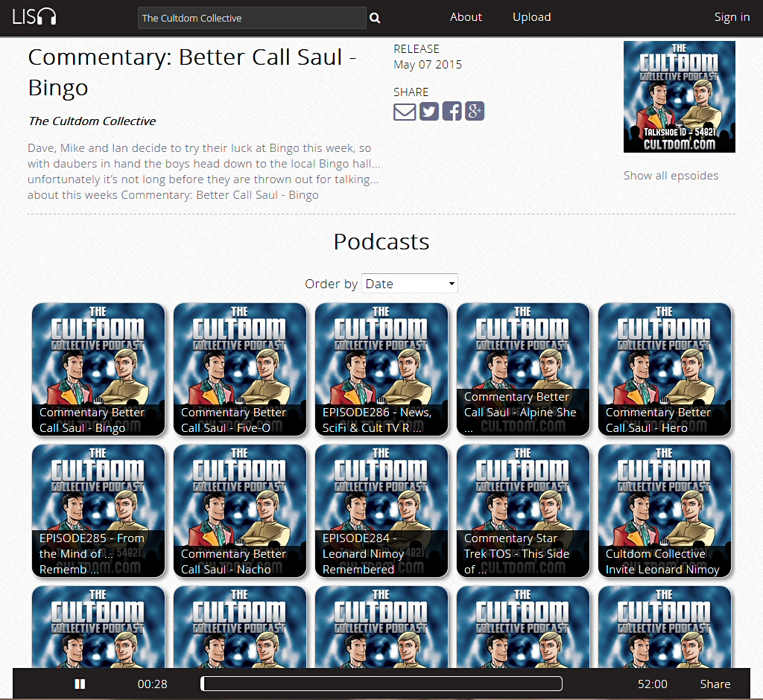Image resolution: width=763 pixels, height=700 pixels.
Task: Share episode on Facebook
Action: [452, 112]
